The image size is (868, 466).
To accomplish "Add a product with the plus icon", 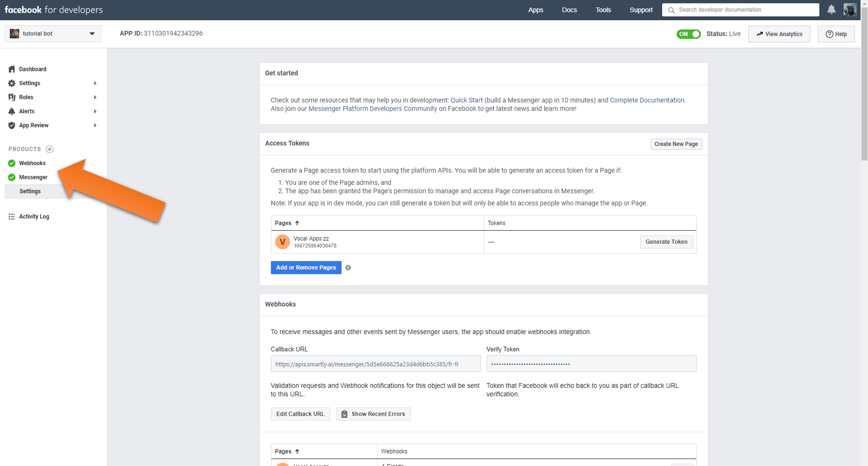I will pos(49,149).
